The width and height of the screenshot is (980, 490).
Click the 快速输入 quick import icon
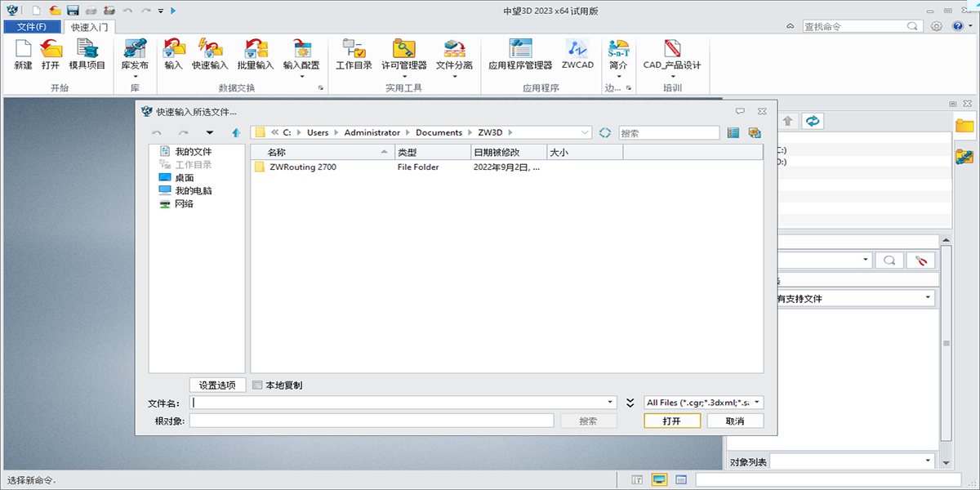click(210, 51)
